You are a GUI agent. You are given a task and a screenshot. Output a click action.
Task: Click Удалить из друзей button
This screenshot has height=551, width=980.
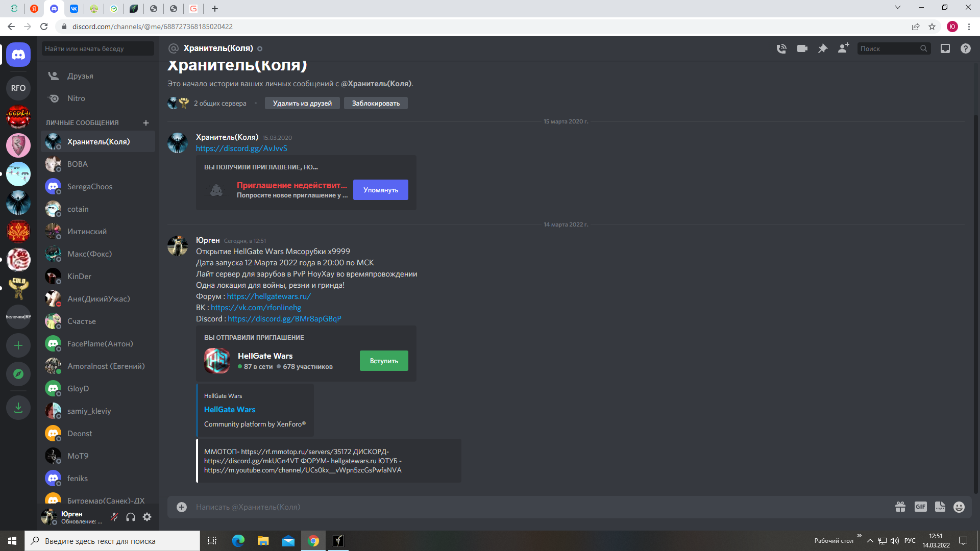coord(302,103)
